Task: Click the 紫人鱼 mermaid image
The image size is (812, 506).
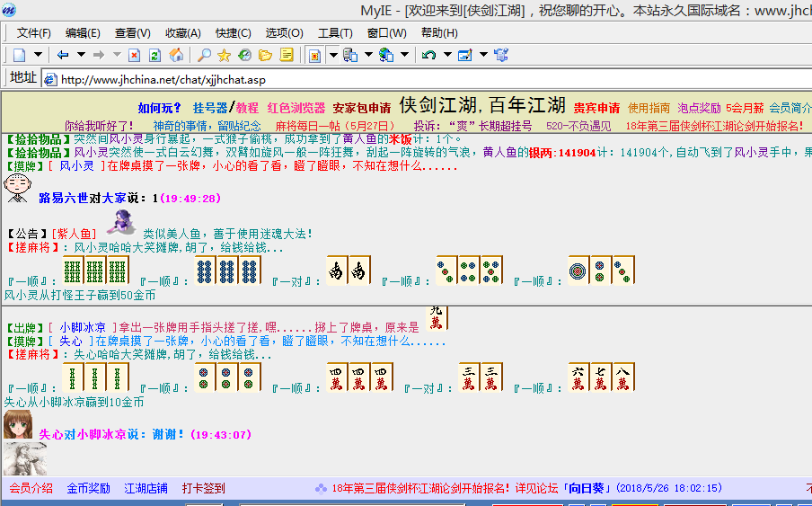Action: pyautogui.click(x=121, y=222)
